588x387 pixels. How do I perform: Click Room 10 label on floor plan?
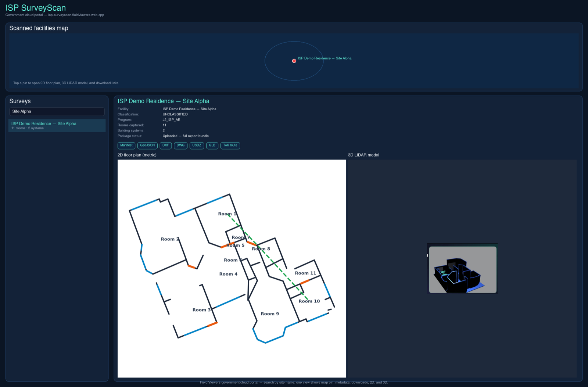click(309, 301)
